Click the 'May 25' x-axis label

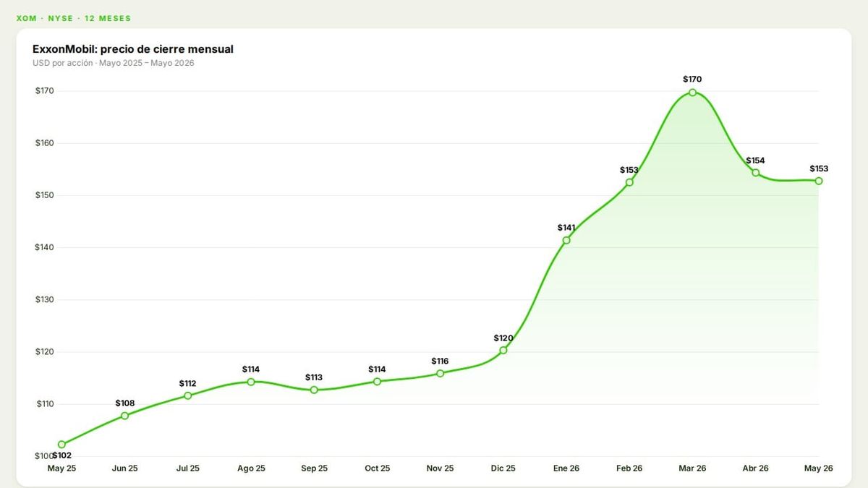click(x=61, y=468)
